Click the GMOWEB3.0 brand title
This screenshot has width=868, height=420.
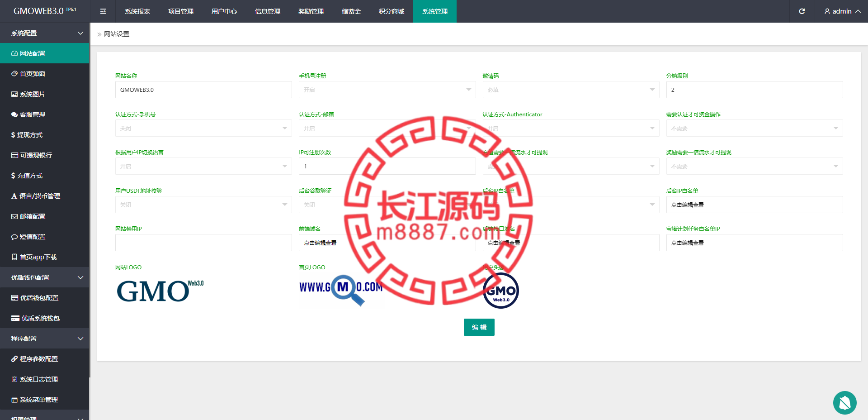tap(45, 11)
